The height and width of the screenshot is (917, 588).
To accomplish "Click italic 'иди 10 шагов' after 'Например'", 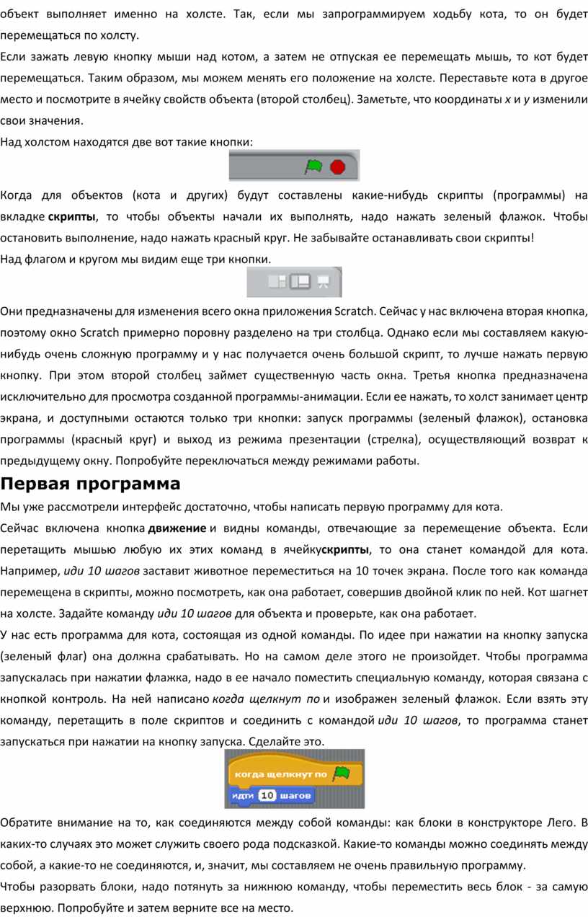I will pos(102,572).
